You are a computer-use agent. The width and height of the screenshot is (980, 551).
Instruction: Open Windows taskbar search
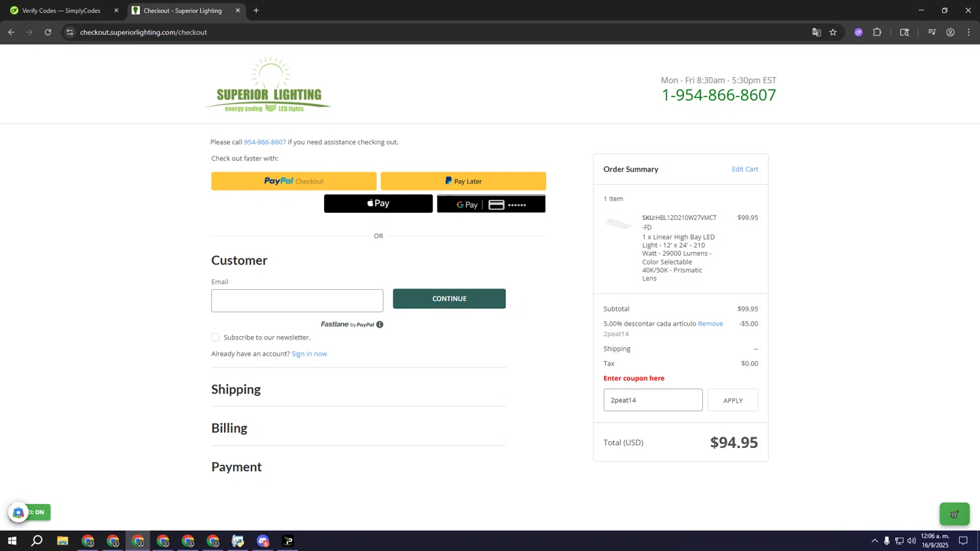click(x=37, y=541)
